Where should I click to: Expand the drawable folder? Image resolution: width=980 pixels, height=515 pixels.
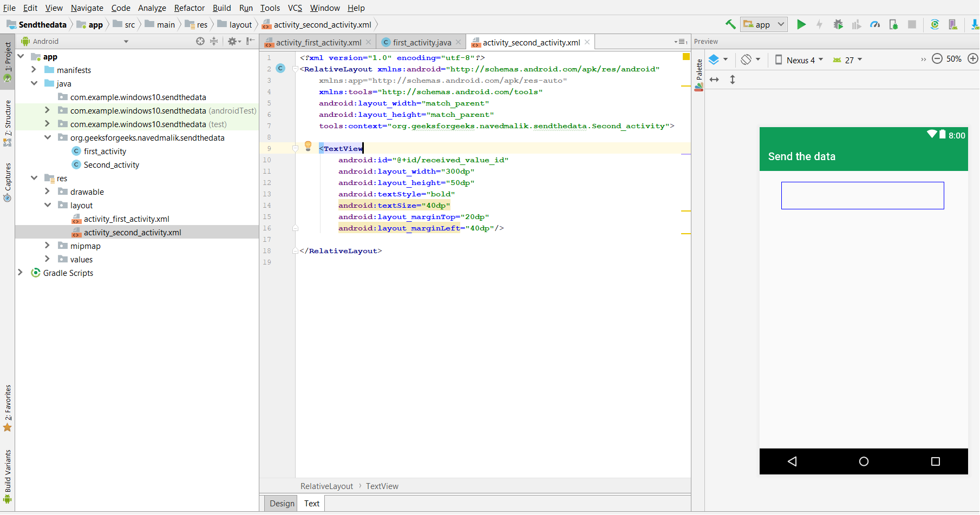pos(47,192)
